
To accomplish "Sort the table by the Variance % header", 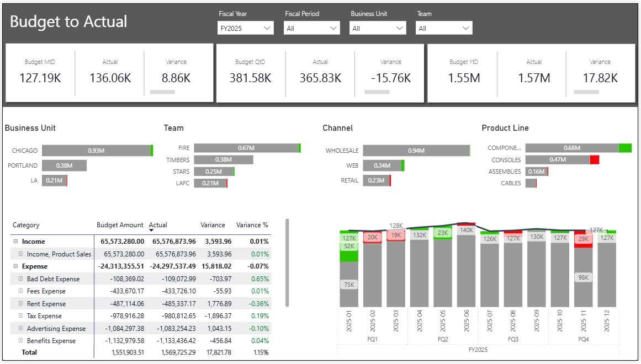I will pos(252,224).
